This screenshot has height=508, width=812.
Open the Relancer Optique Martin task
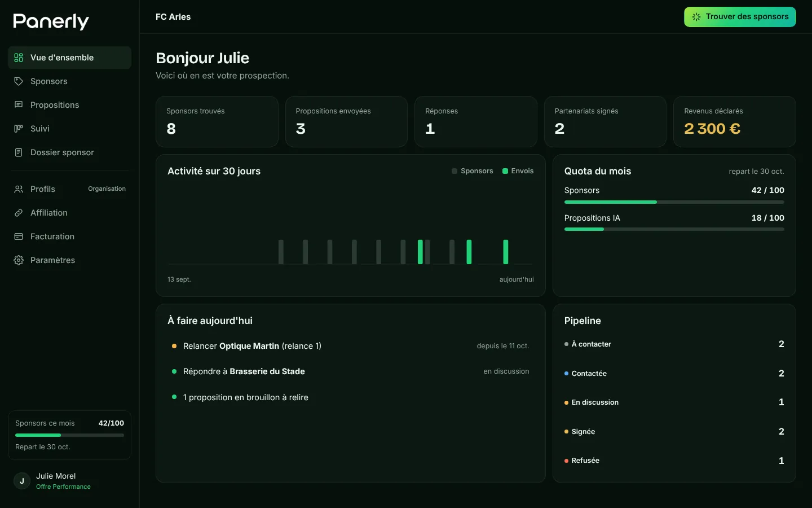point(351,346)
